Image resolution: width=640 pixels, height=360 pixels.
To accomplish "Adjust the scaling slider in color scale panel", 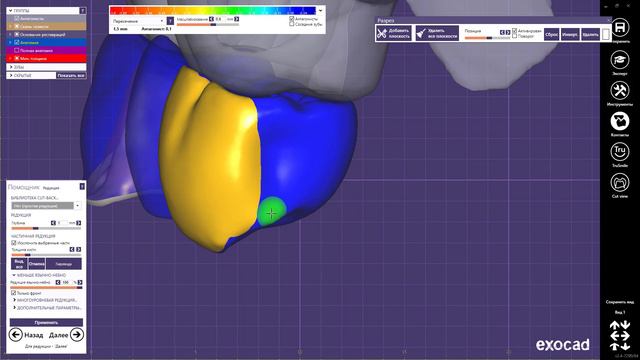I will pos(208,24).
